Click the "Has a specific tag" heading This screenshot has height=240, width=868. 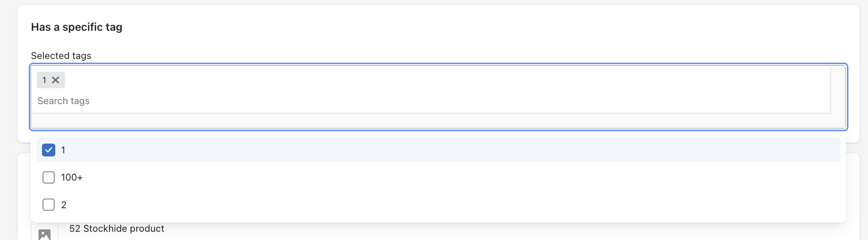pyautogui.click(x=77, y=27)
